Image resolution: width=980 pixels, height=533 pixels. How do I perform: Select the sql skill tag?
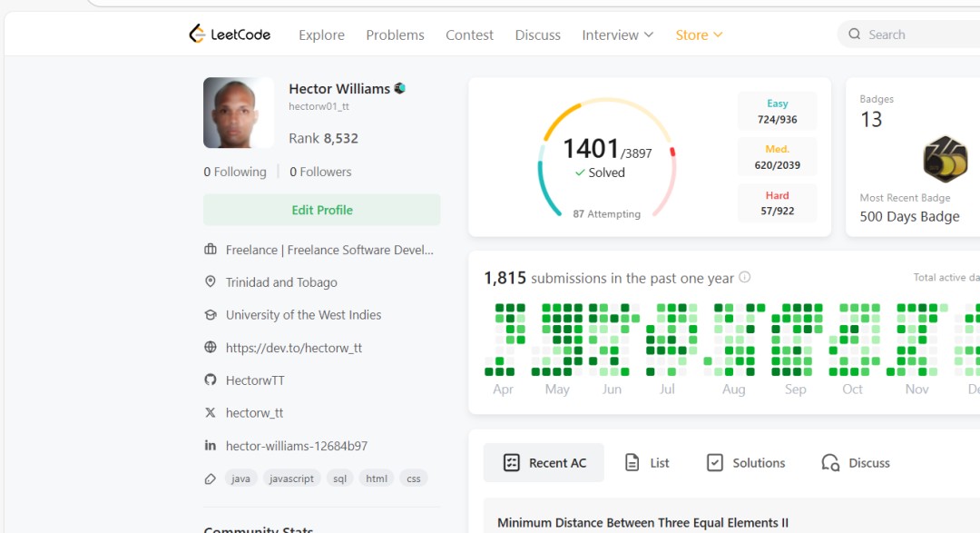(339, 479)
